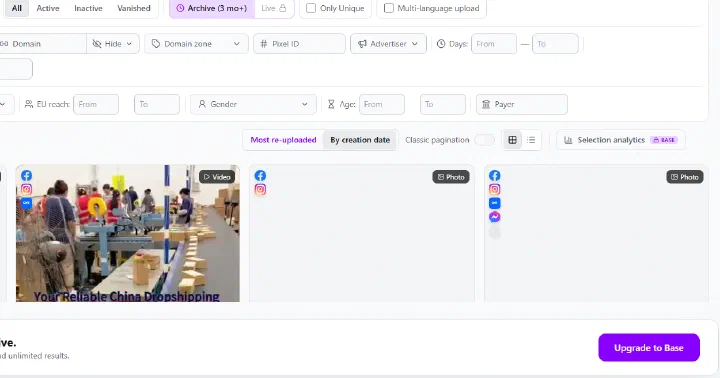Click the bar chart icon in Selection analytics
The height and width of the screenshot is (378, 720).
(x=568, y=140)
